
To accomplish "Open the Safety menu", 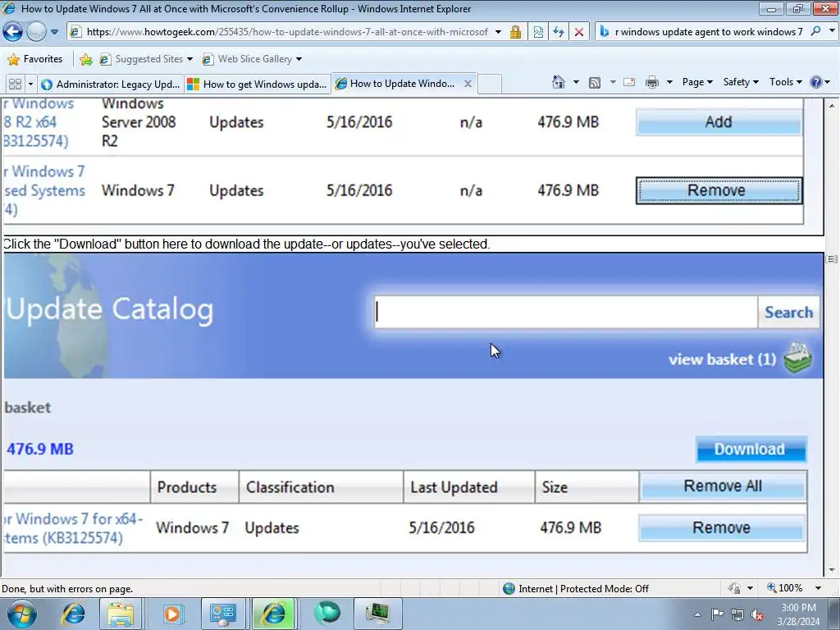I will click(x=741, y=82).
